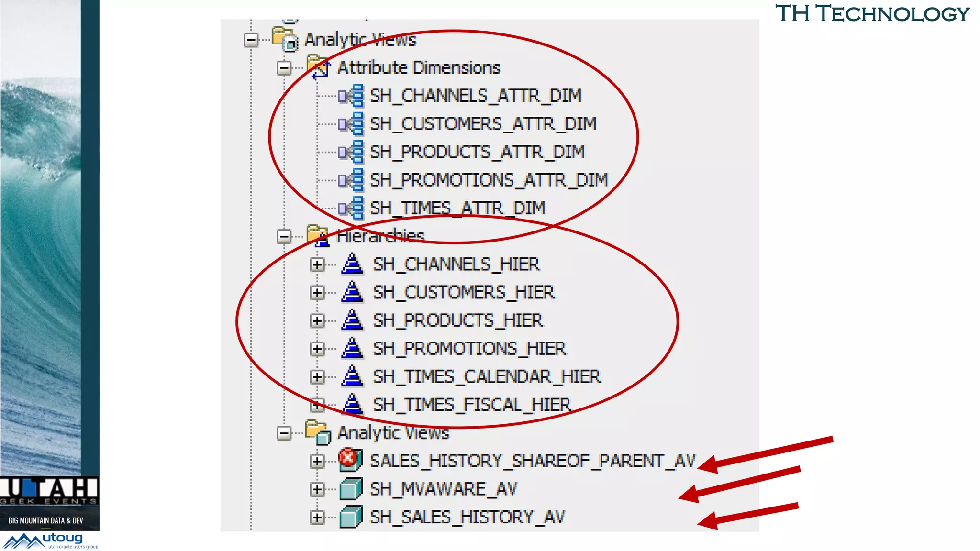Click the Attribute Dimensions folder icon
This screenshot has width=980, height=551.
[318, 67]
